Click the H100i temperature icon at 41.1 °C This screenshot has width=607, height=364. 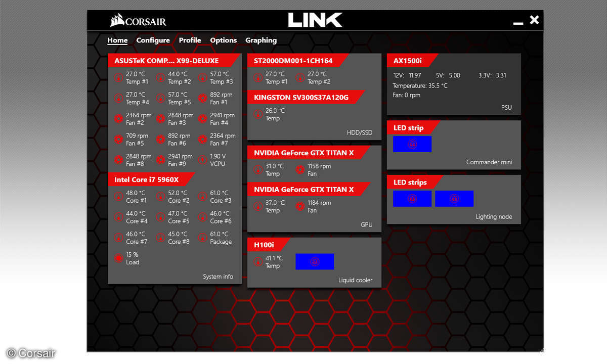(x=257, y=261)
